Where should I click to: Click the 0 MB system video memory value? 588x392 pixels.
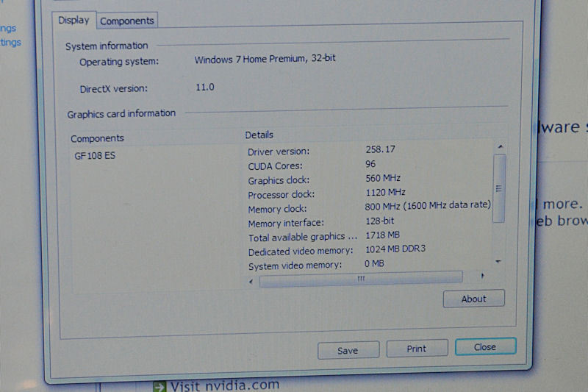point(374,263)
